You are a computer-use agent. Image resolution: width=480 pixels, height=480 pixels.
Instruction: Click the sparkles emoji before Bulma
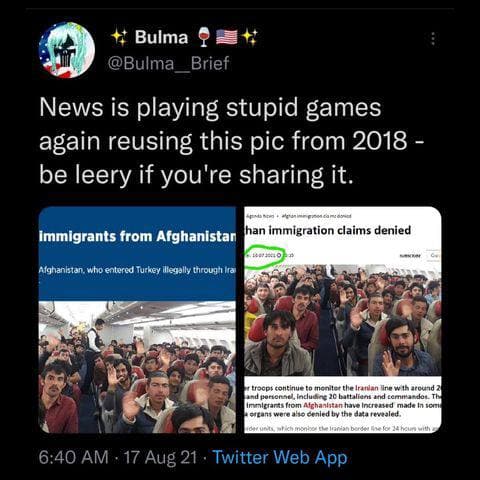pos(119,37)
